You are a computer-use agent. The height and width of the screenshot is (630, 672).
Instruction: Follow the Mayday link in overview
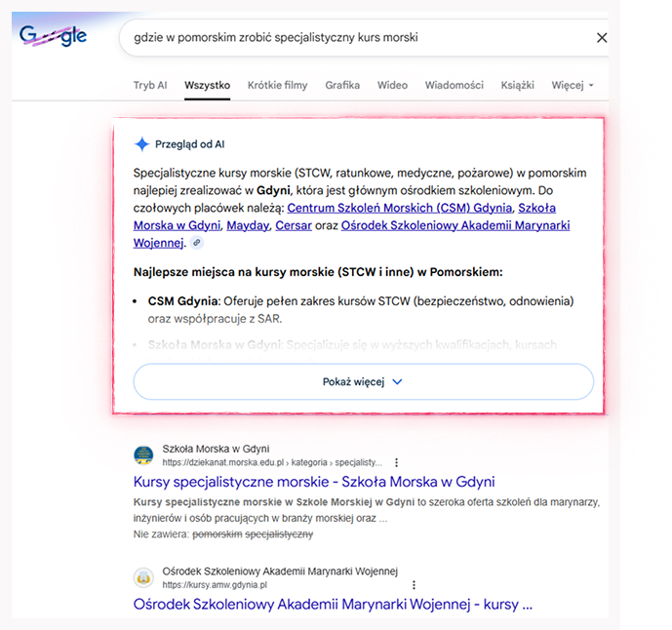pos(247,225)
